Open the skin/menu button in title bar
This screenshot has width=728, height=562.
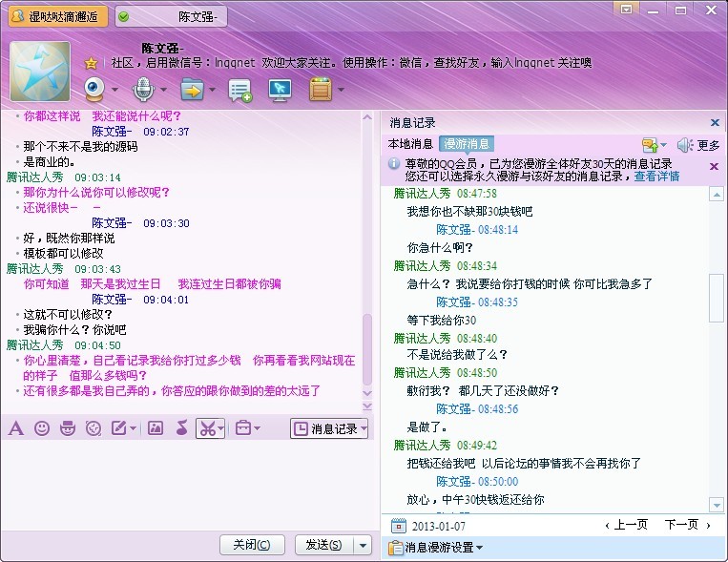coord(626,10)
